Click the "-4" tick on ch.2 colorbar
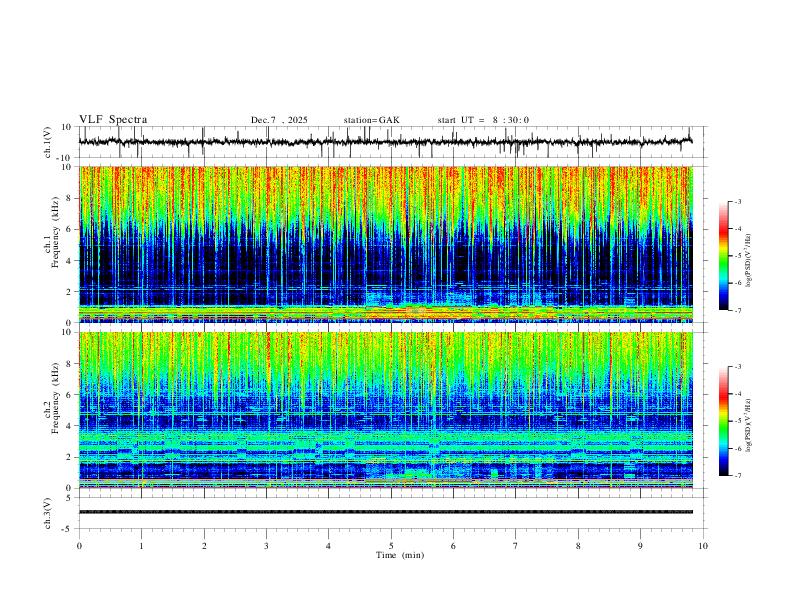Viewport: 792px width, 612px height. click(737, 394)
